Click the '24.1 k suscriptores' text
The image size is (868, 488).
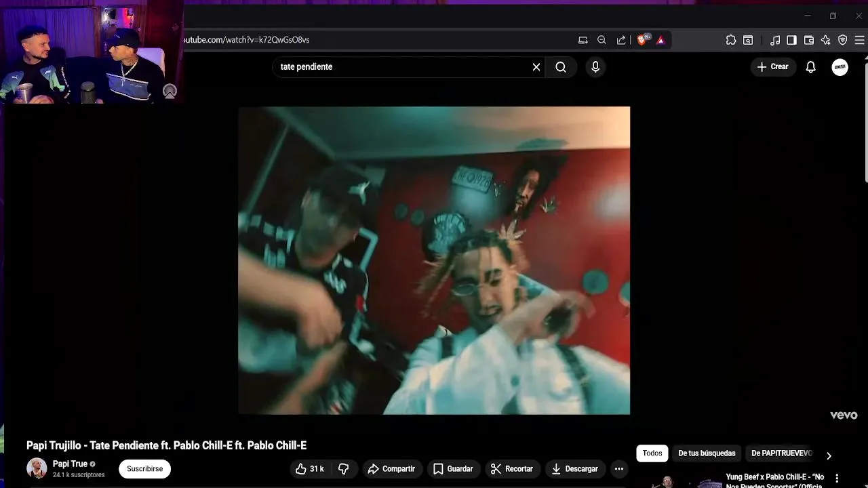coord(79,475)
